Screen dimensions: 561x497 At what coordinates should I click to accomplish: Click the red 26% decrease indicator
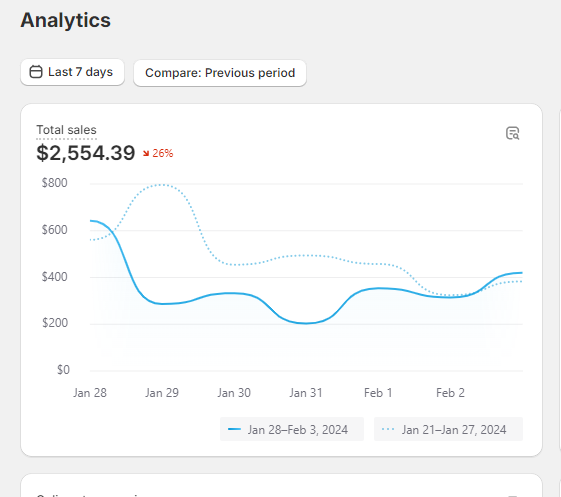[158, 154]
